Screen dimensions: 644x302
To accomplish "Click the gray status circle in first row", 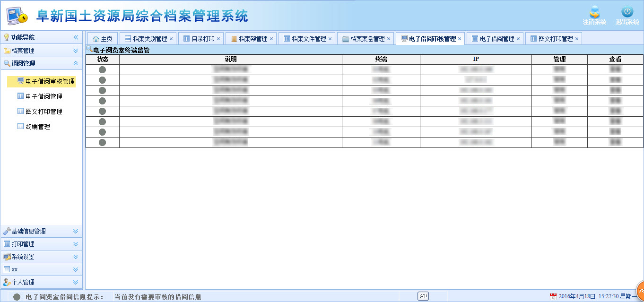I will coord(102,70).
